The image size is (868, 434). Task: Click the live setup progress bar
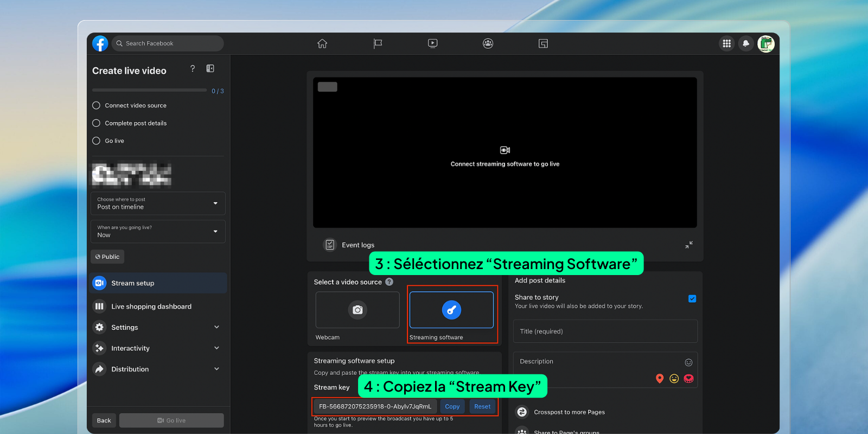click(x=149, y=90)
